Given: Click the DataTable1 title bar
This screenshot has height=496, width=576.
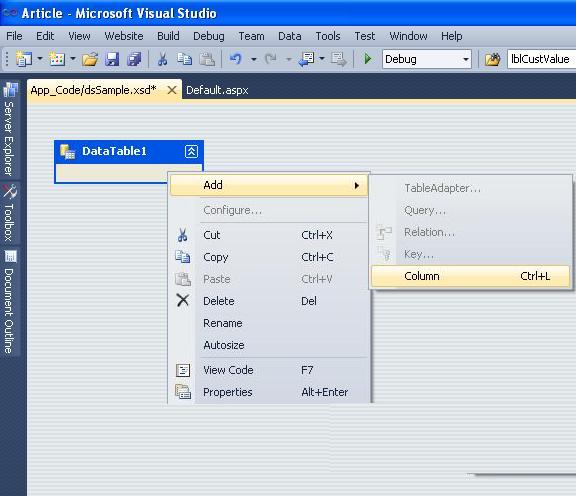Looking at the screenshot, I should 129,151.
